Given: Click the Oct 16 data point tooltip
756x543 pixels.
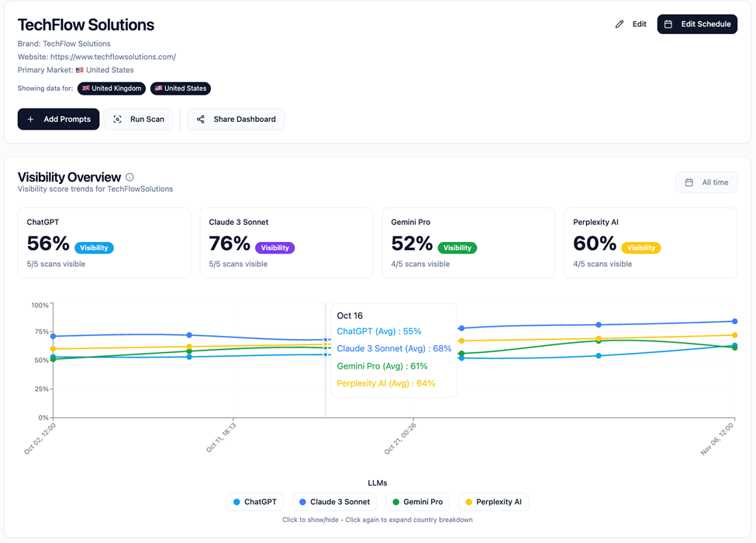Looking at the screenshot, I should [394, 349].
